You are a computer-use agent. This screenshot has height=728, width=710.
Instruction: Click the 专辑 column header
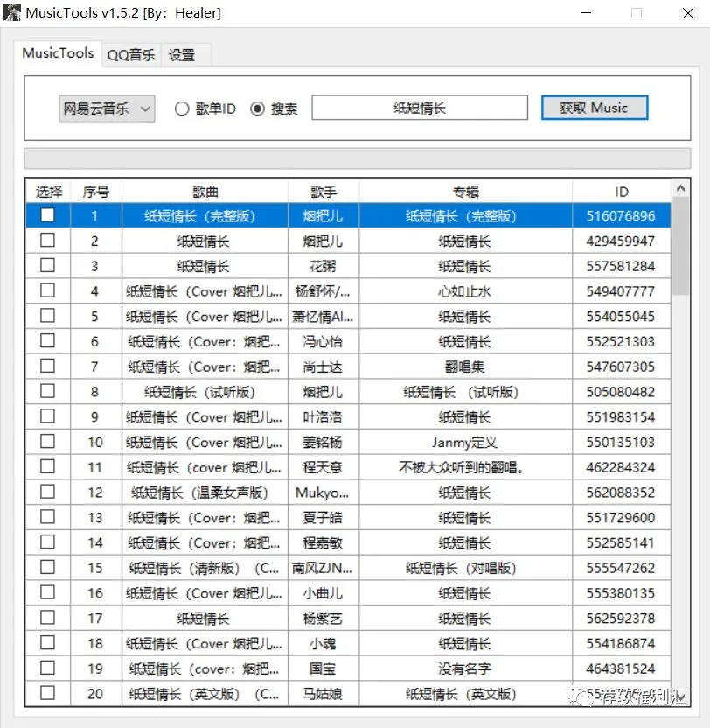(x=465, y=192)
